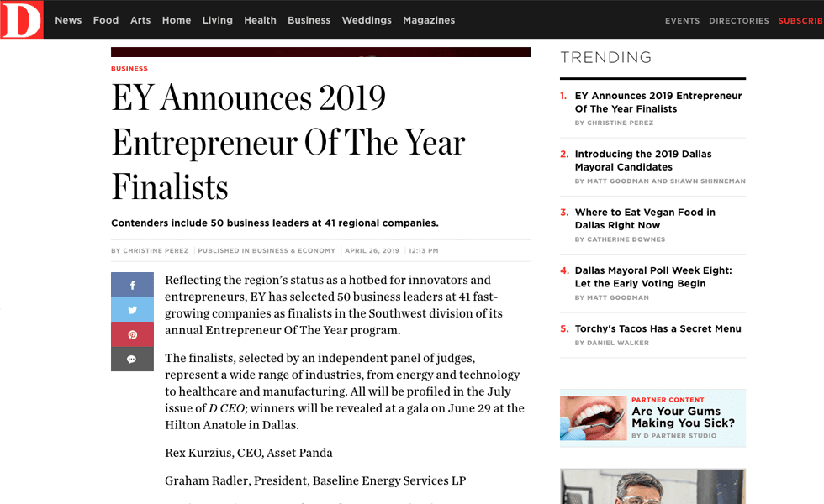Share article on Twitter
The height and width of the screenshot is (504, 824).
pyautogui.click(x=132, y=310)
